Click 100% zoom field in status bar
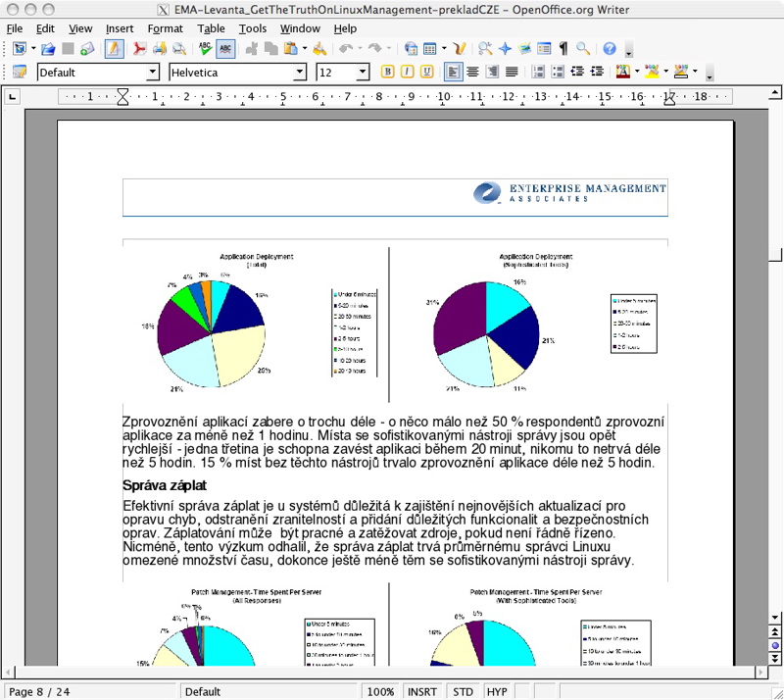 pos(380,691)
